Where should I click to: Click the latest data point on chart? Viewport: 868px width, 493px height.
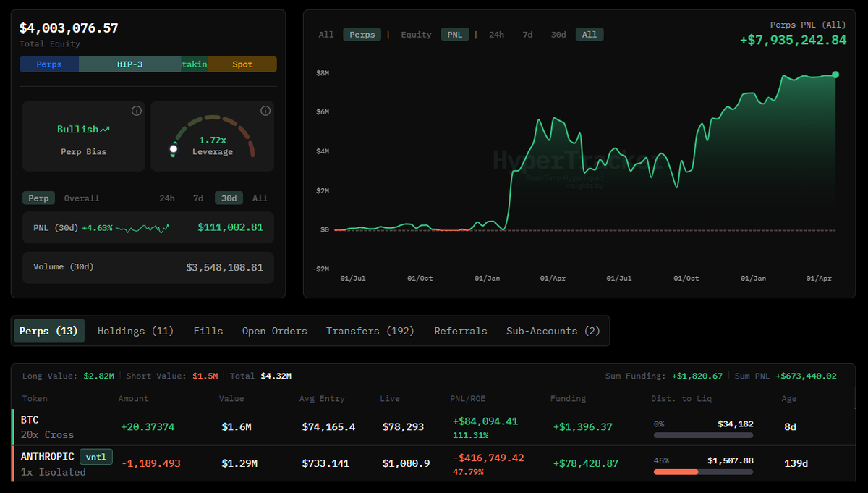click(x=835, y=75)
